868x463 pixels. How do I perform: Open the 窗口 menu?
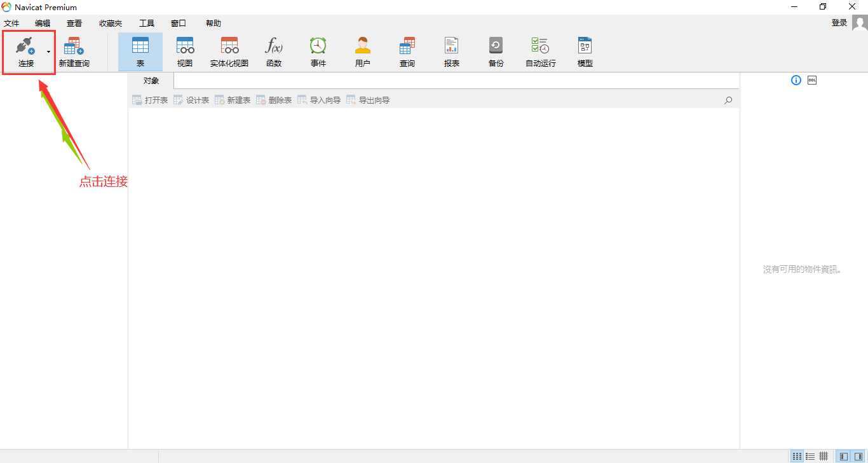(x=179, y=24)
